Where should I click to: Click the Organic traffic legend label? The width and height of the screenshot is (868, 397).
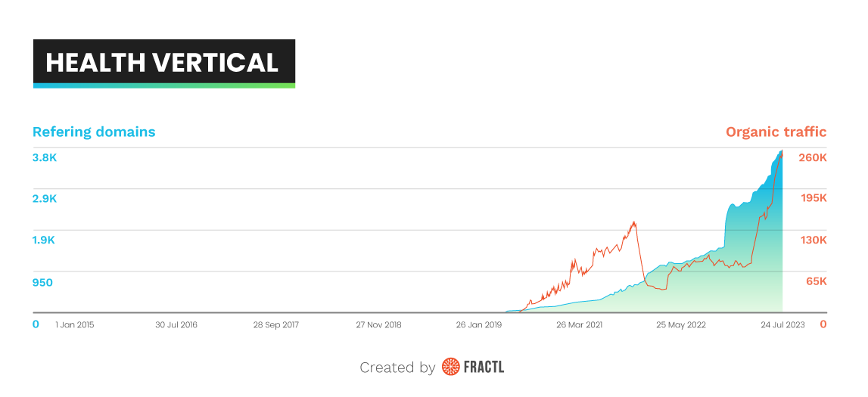[776, 132]
